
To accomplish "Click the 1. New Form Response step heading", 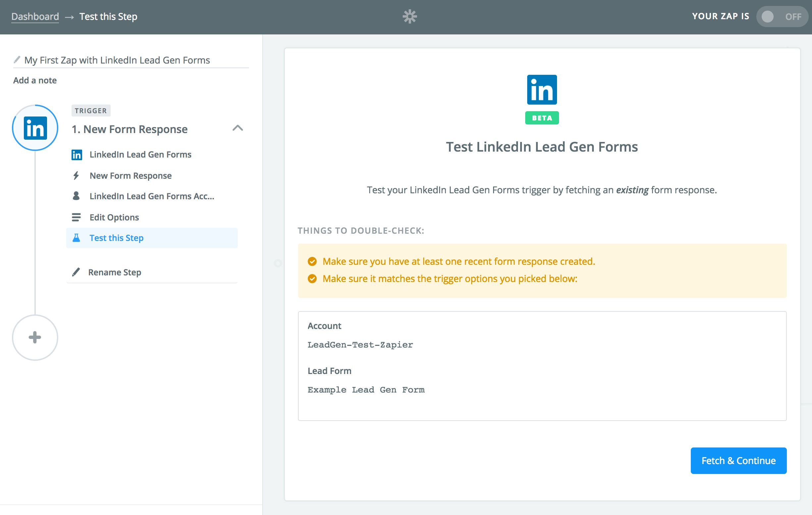I will pos(129,129).
